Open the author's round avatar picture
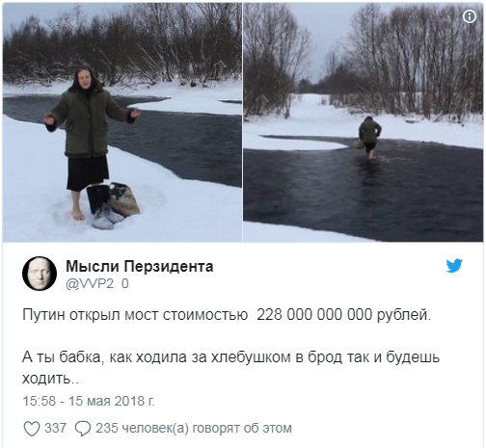The width and height of the screenshot is (486, 448). coord(40,274)
